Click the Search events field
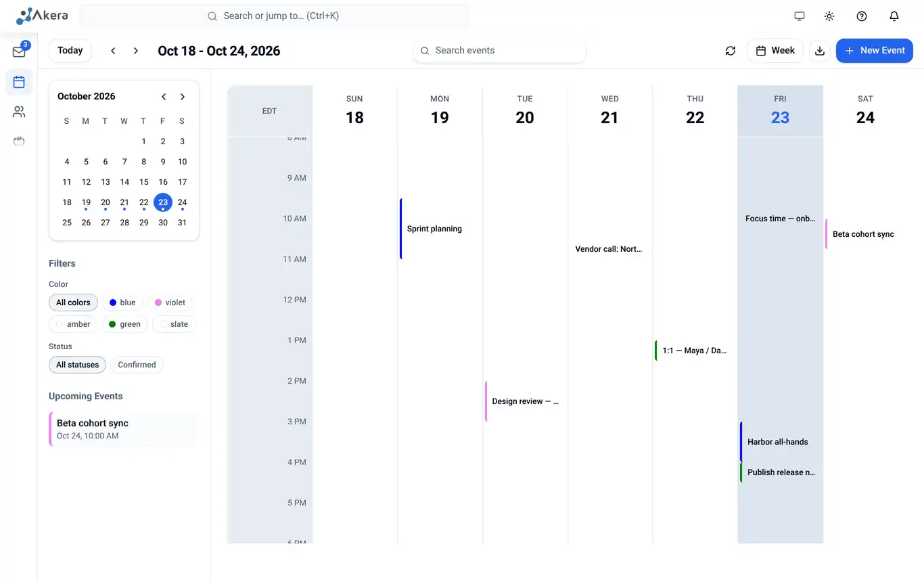This screenshot has height=582, width=924. click(x=499, y=51)
